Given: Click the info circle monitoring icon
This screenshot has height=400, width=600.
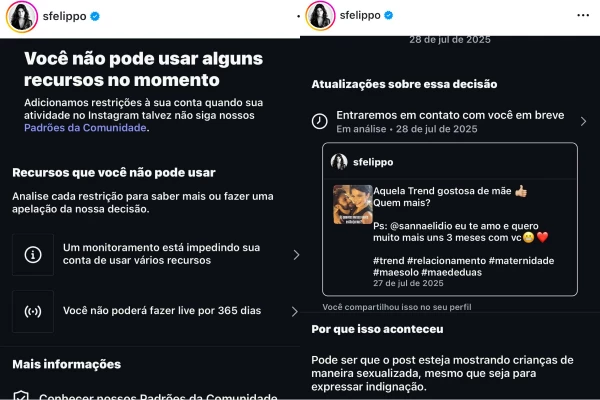Looking at the screenshot, I should pyautogui.click(x=33, y=255).
